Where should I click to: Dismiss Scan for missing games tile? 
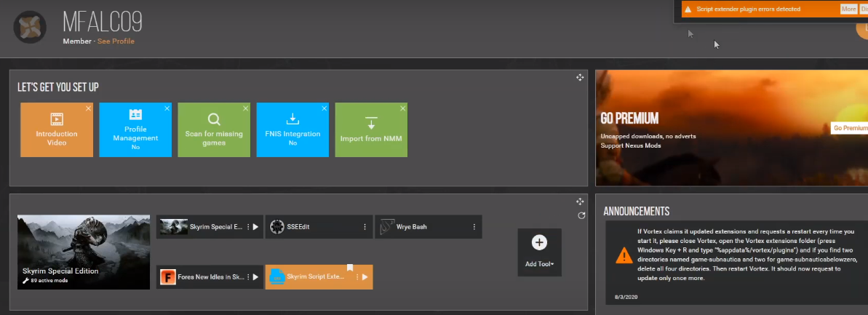click(x=245, y=108)
